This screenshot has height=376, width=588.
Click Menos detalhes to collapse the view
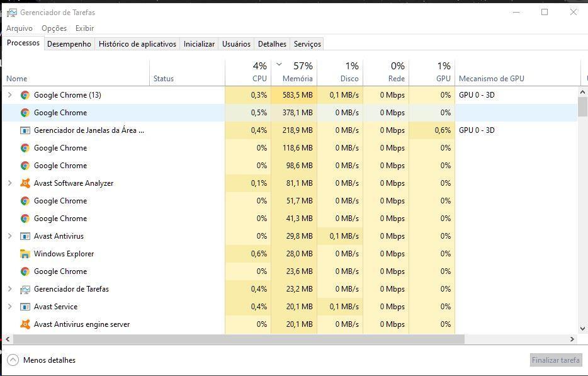(42, 360)
